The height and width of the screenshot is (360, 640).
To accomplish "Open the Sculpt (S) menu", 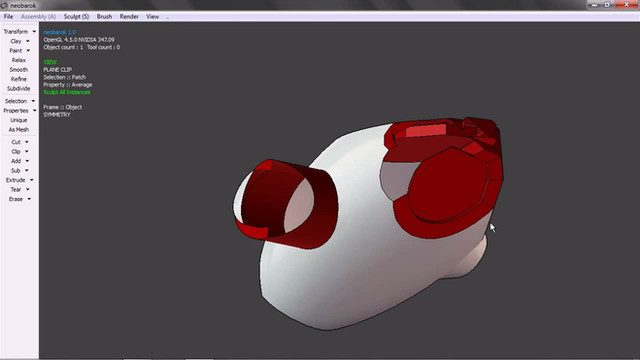I will pyautogui.click(x=76, y=17).
